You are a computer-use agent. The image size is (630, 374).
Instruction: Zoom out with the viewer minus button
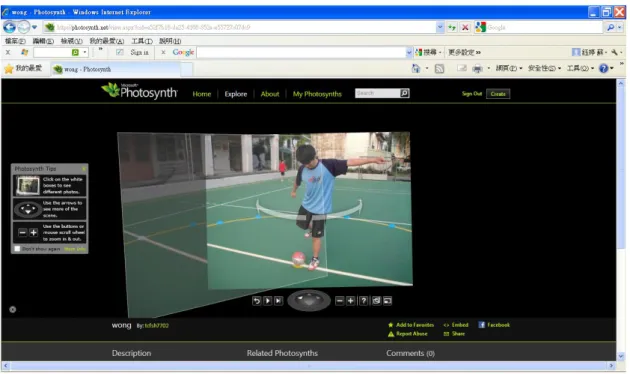tap(340, 300)
